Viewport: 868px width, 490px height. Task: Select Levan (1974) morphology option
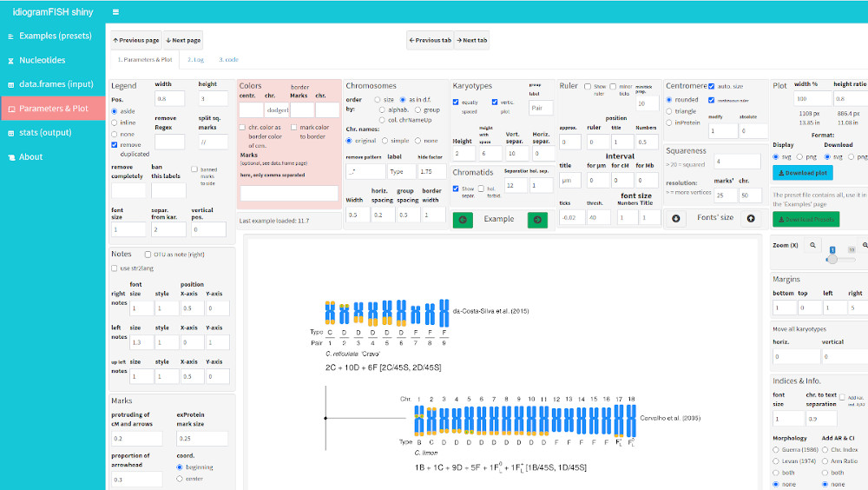pyautogui.click(x=776, y=460)
